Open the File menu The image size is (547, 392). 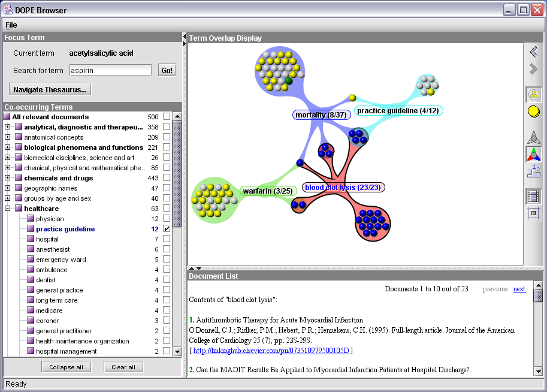click(x=11, y=25)
